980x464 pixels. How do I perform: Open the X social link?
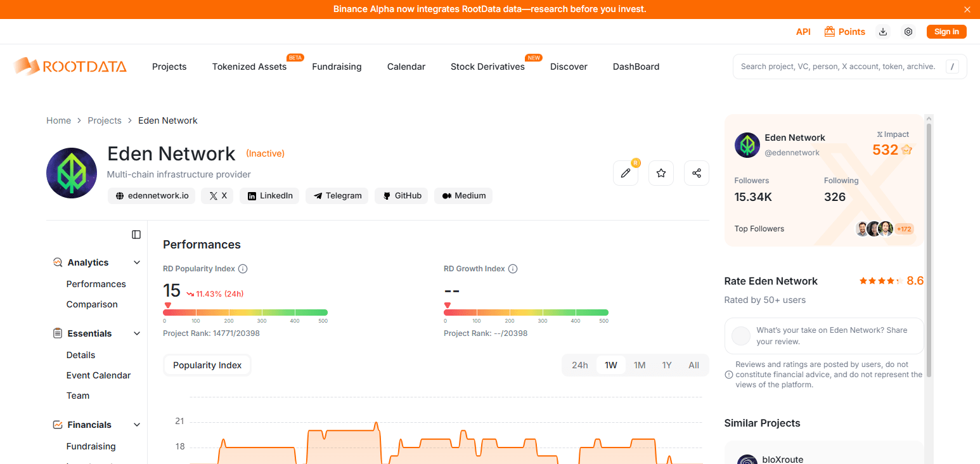point(217,196)
